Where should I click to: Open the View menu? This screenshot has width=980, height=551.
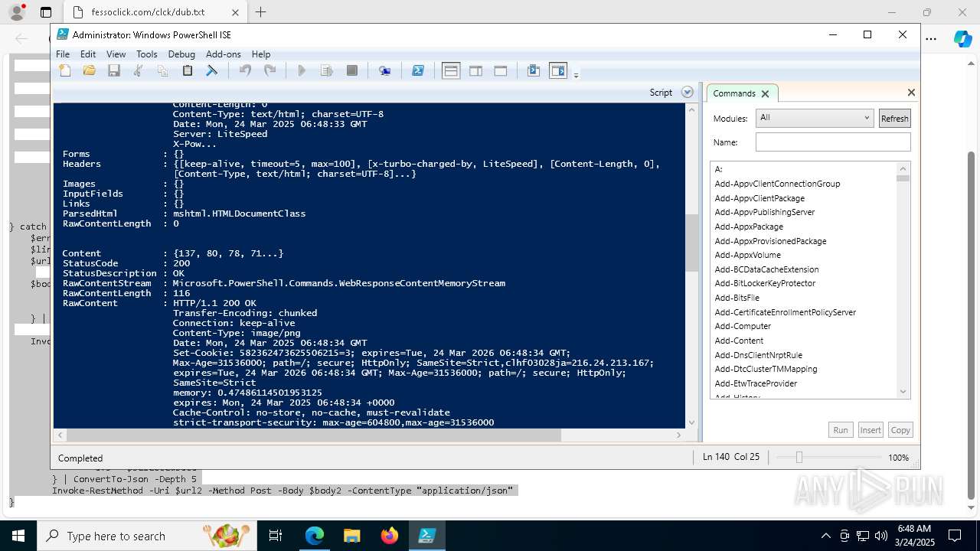116,54
